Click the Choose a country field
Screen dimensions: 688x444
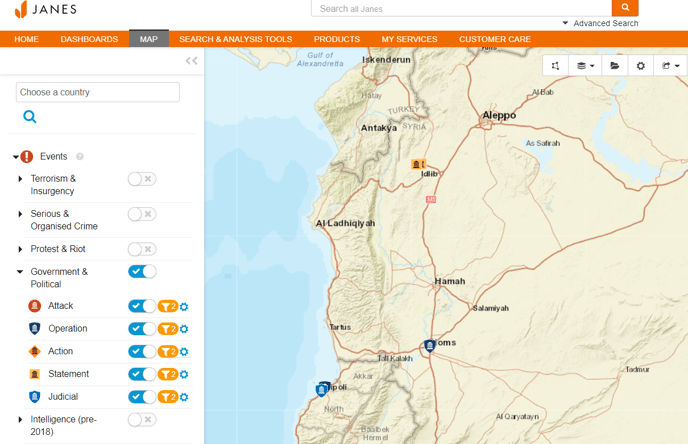tap(98, 92)
